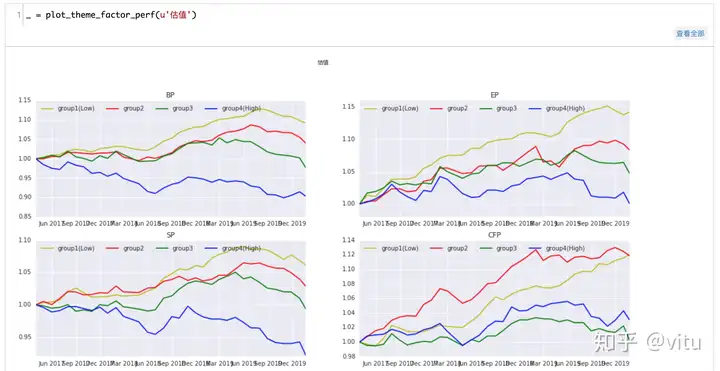Click the 0.95 y-axis label on SP chart
720x371 pixels.
(x=25, y=337)
